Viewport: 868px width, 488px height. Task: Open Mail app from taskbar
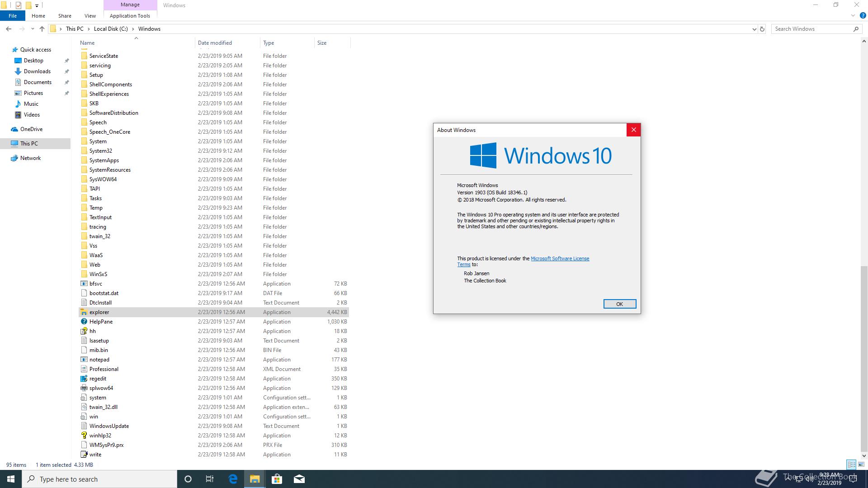[x=299, y=479]
